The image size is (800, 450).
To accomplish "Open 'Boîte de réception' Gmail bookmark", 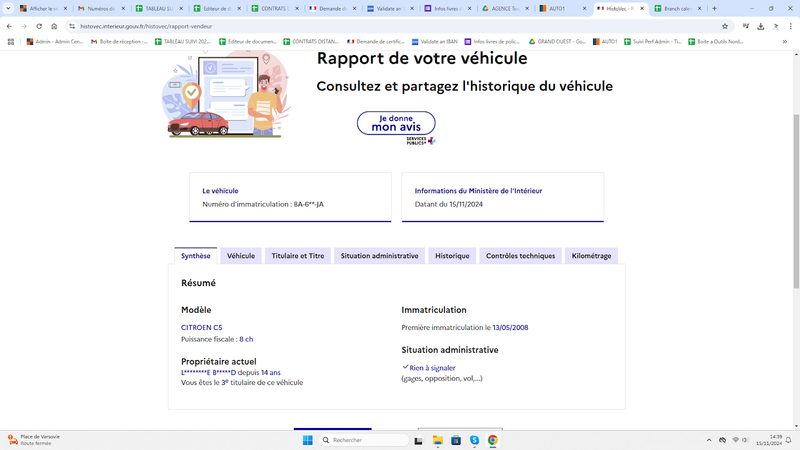I will (x=119, y=41).
